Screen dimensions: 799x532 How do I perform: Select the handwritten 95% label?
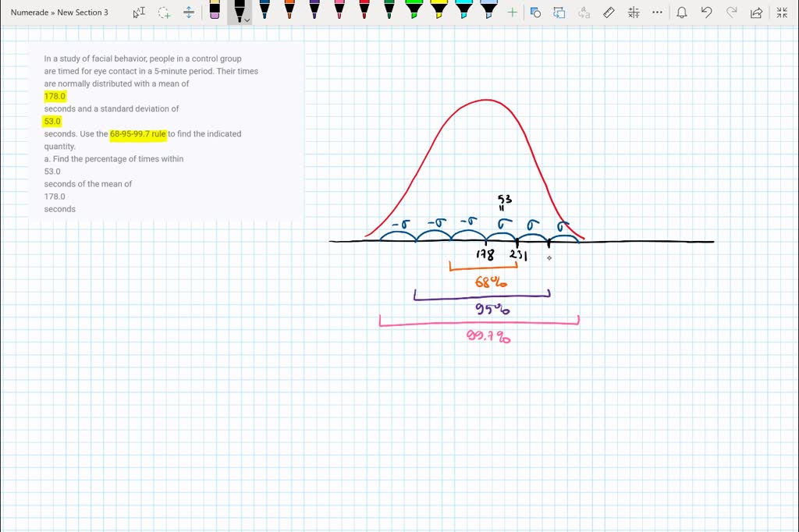point(492,309)
